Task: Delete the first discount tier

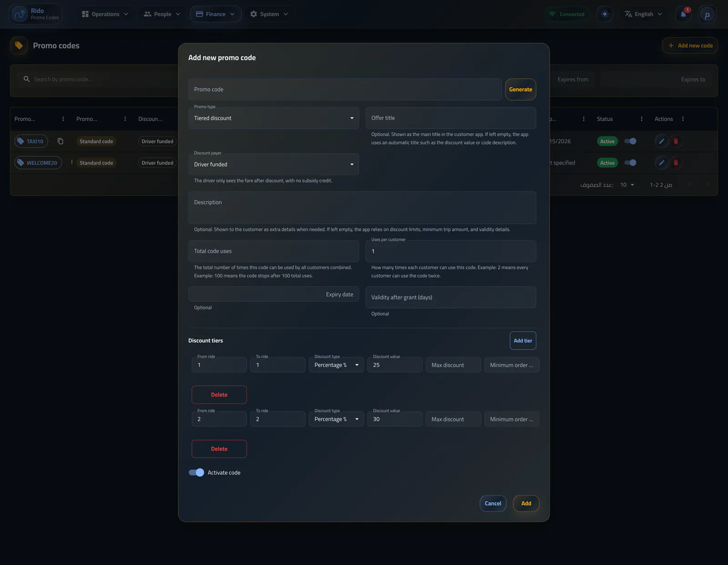Action: pos(219,395)
